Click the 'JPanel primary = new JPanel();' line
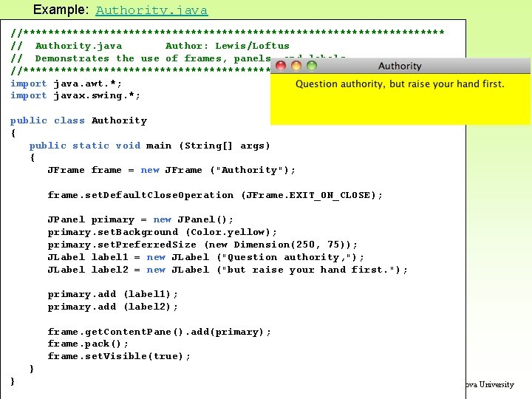Viewport: 532px width, 399px height. coord(140,220)
